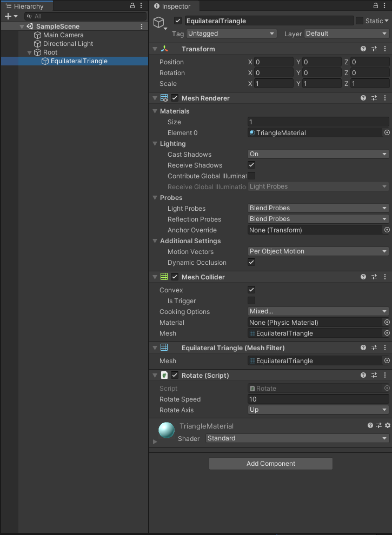Click the Transform component help icon
392x535 pixels.
363,49
